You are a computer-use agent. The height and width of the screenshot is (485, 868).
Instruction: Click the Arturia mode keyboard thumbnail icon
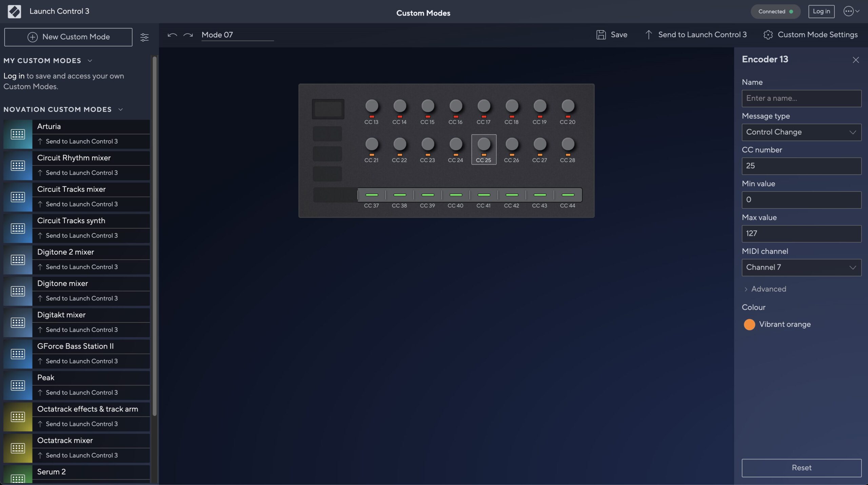click(18, 134)
